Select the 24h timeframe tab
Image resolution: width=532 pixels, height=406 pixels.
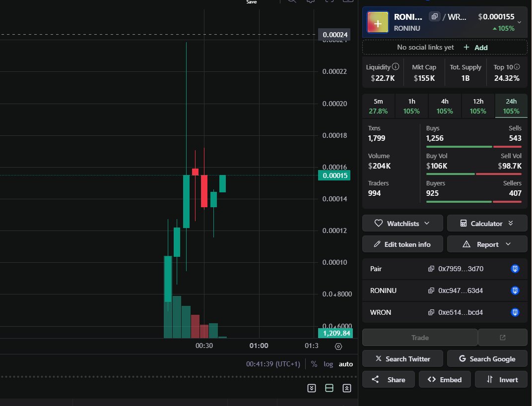click(511, 106)
